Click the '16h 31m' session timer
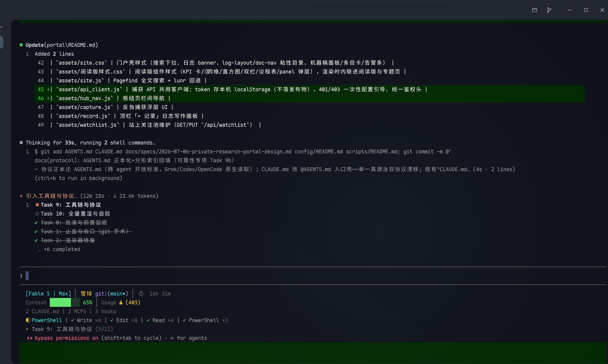608x364 pixels. pyautogui.click(x=160, y=294)
